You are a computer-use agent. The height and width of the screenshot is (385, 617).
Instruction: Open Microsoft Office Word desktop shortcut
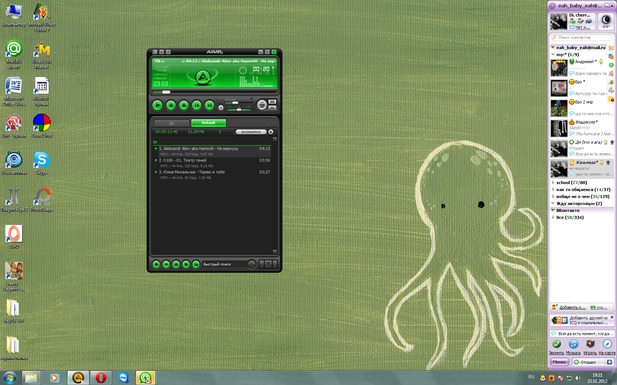[x=14, y=91]
